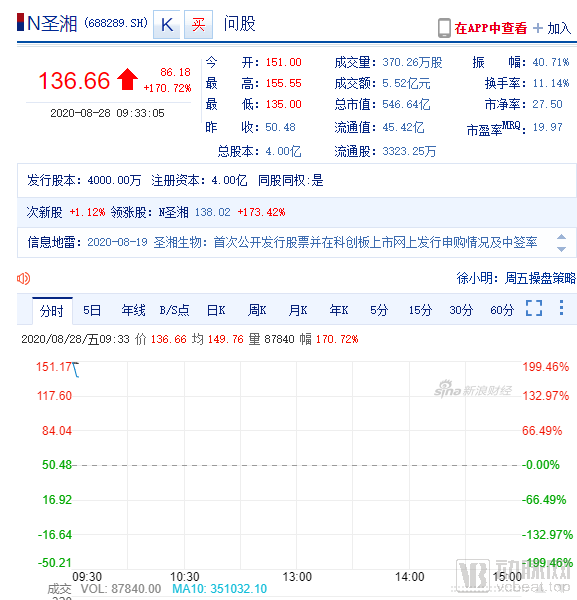577x600 pixels.
Task: Click the 最高 value 155.55
Action: (284, 83)
